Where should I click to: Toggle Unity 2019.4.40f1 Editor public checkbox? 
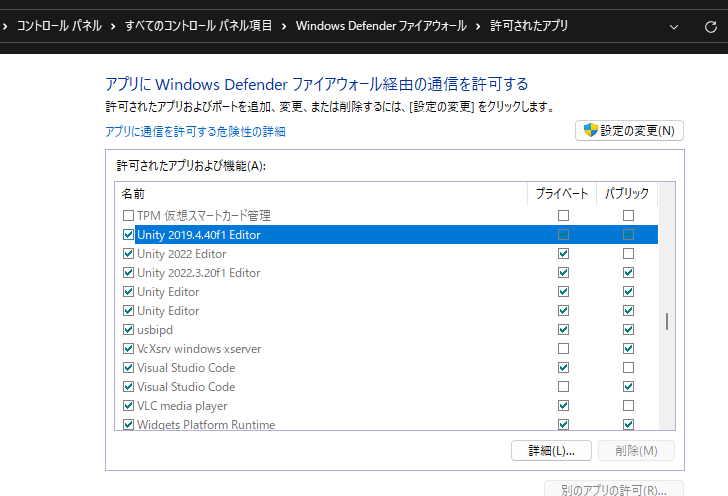tap(628, 235)
